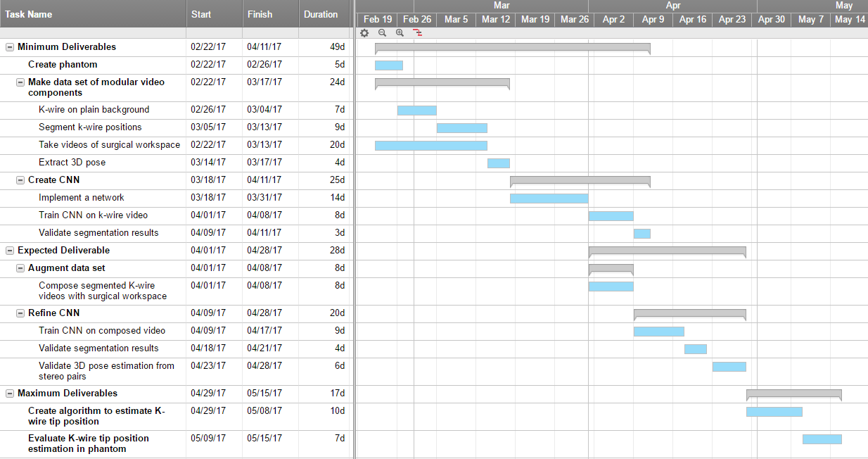868x459 pixels.
Task: Click the zoom out magnifier icon
Action: pos(382,32)
